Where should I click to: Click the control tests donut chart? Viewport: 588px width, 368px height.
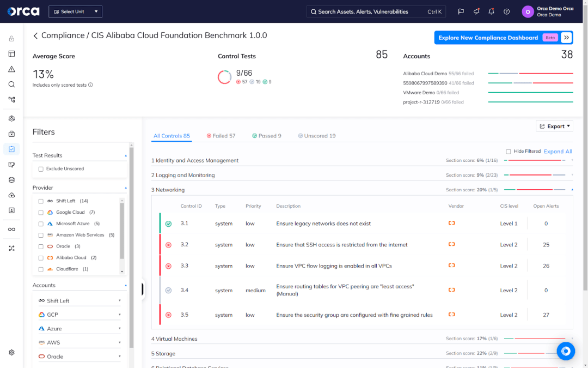(x=224, y=77)
